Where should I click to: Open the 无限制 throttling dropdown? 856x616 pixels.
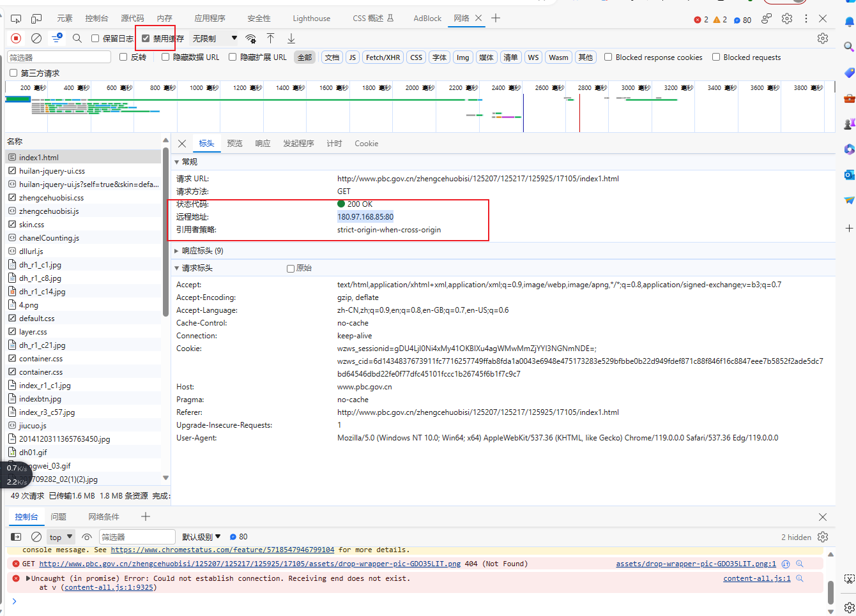215,38
